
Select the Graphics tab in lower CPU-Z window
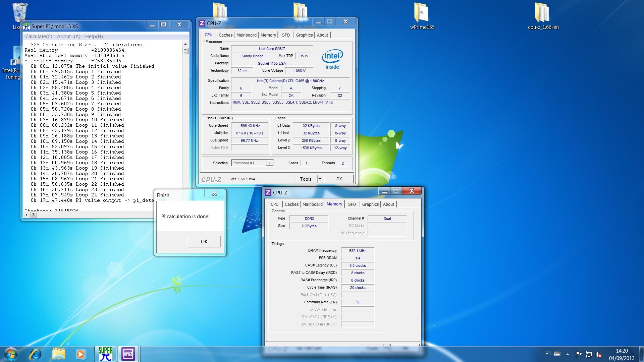point(370,204)
